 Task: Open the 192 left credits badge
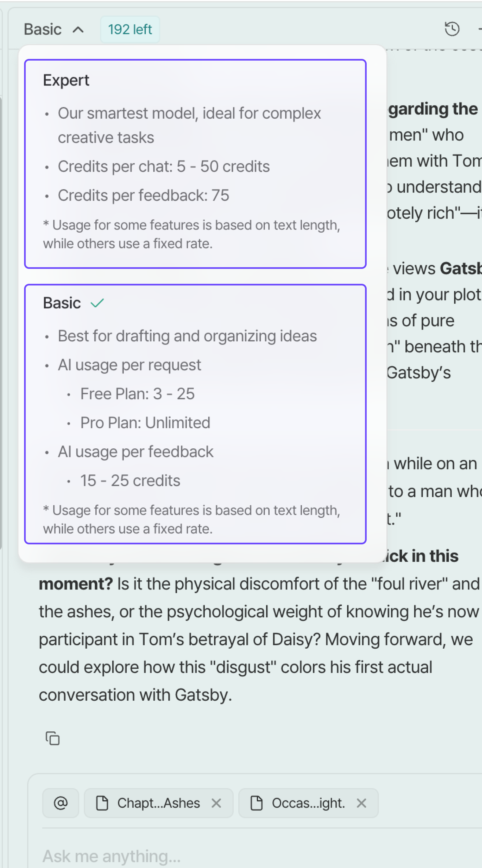coord(130,30)
